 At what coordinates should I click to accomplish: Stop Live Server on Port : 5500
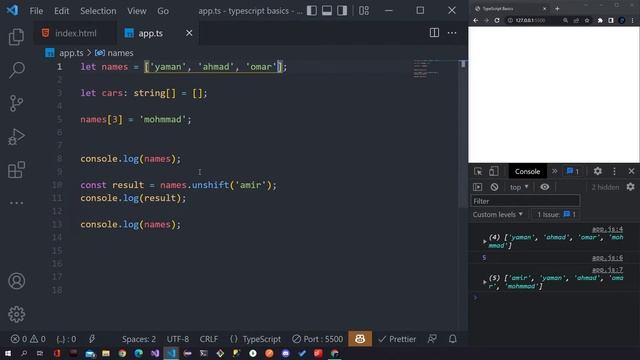click(318, 339)
